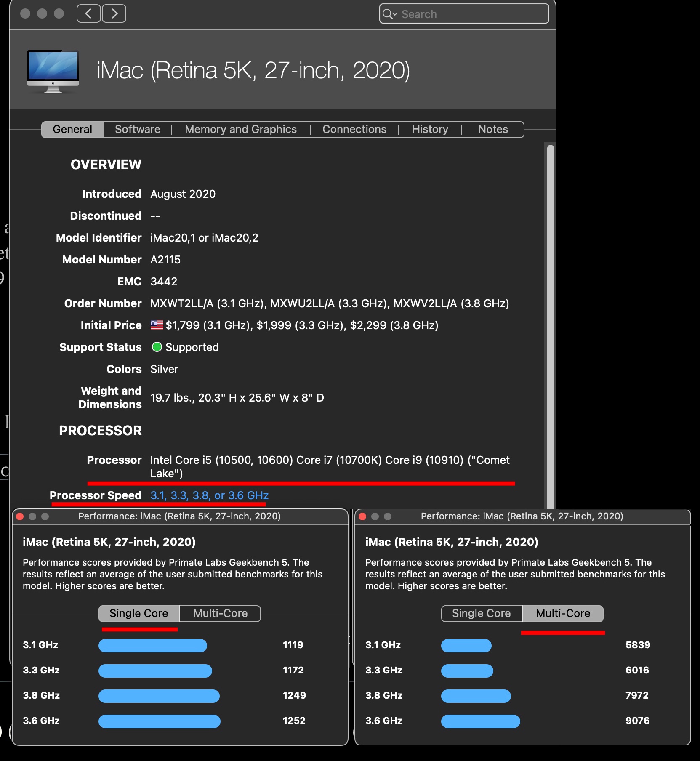Click the US flag next to Initial Price
Viewport: 700px width, 761px height.
(x=157, y=325)
